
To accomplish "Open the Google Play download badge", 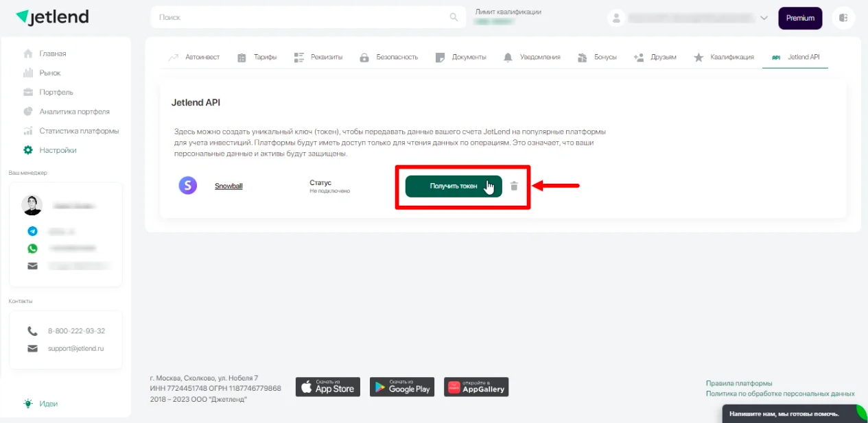I will (402, 387).
